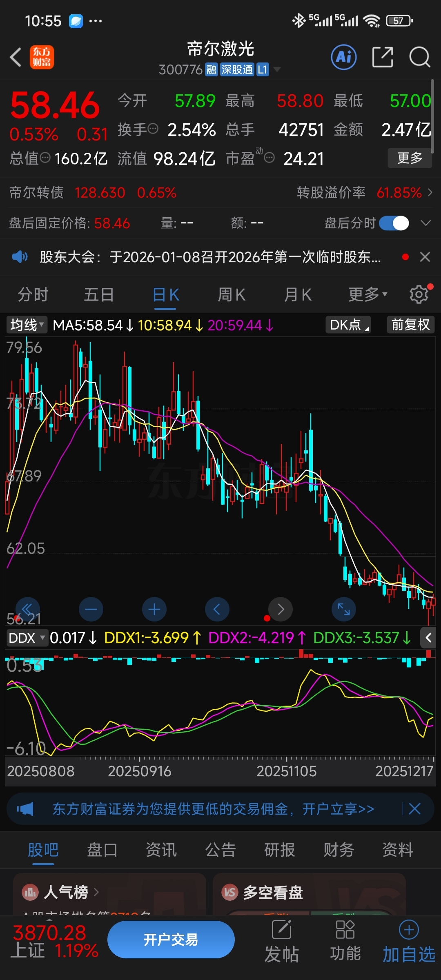Screen dimensions: 441x980
Task: Select the 股吧 tab
Action: point(43,850)
